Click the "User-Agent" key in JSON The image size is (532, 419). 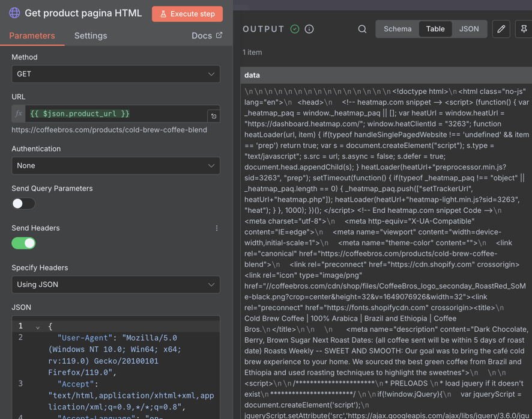85,338
